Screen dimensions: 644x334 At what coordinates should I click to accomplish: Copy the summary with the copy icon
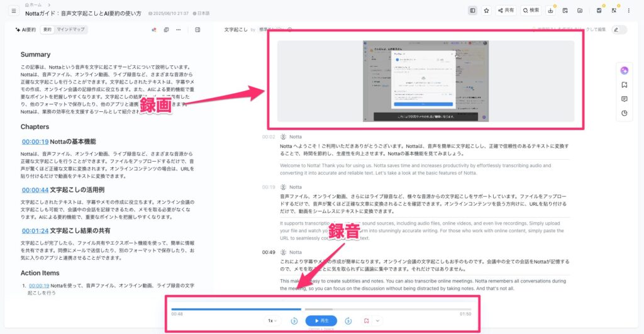pos(166,30)
